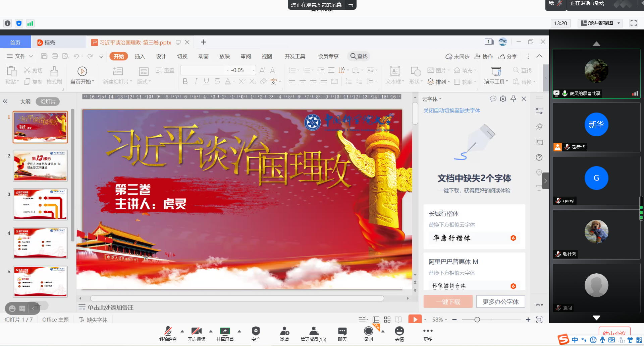
Task: Select the 大纲 outline tab
Action: point(25,101)
